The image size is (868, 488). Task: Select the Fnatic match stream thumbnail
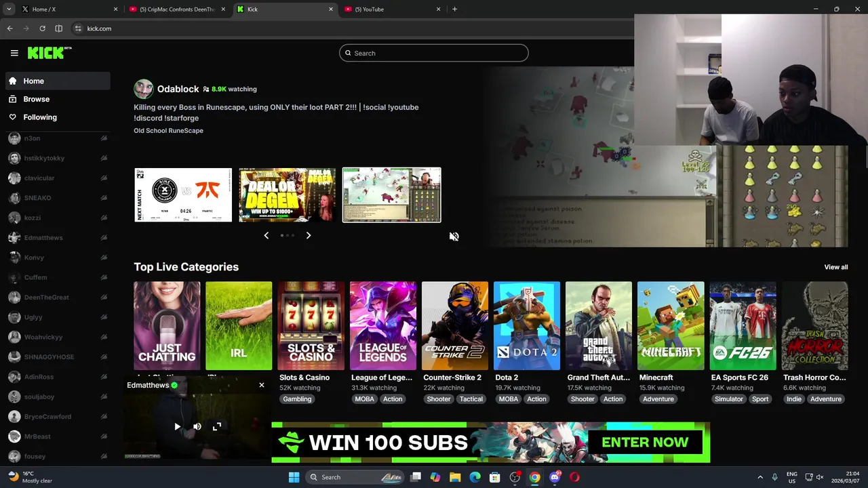[x=183, y=195]
